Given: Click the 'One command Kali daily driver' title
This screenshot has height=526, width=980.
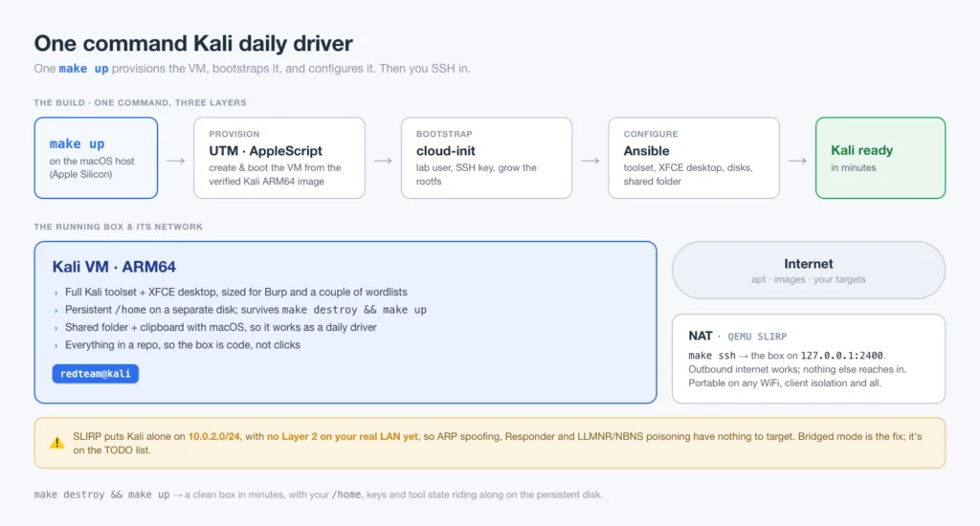Looking at the screenshot, I should [193, 43].
